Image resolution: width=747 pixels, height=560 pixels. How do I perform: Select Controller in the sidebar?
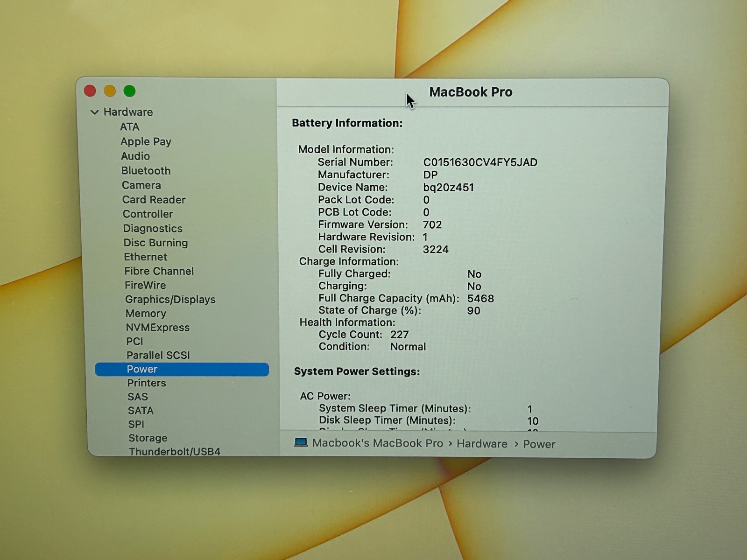pyautogui.click(x=148, y=214)
